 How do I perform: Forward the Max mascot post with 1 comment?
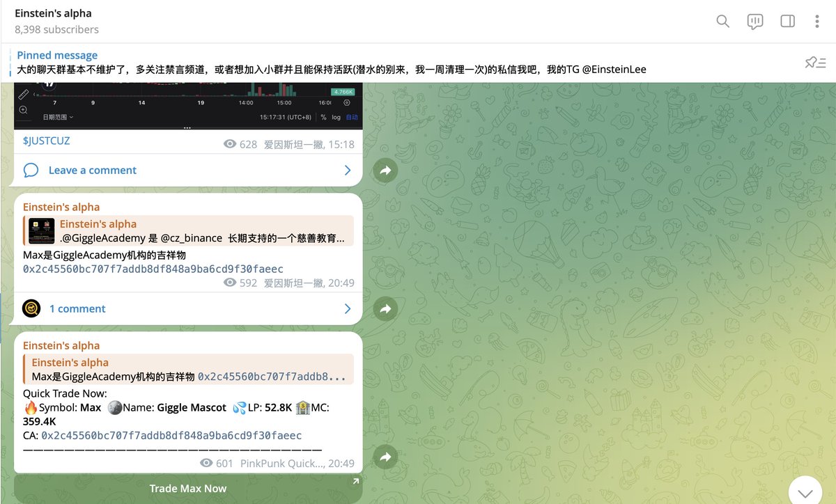tap(385, 309)
